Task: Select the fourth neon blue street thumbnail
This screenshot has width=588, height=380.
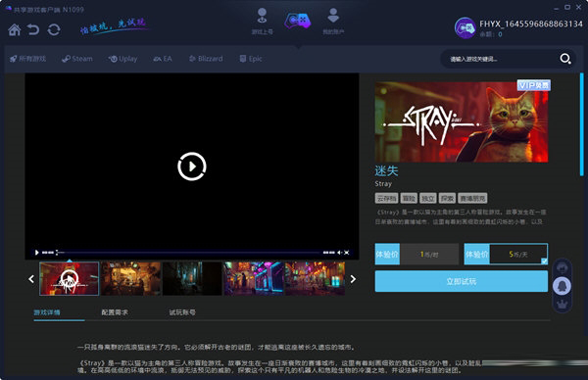Action: point(254,278)
